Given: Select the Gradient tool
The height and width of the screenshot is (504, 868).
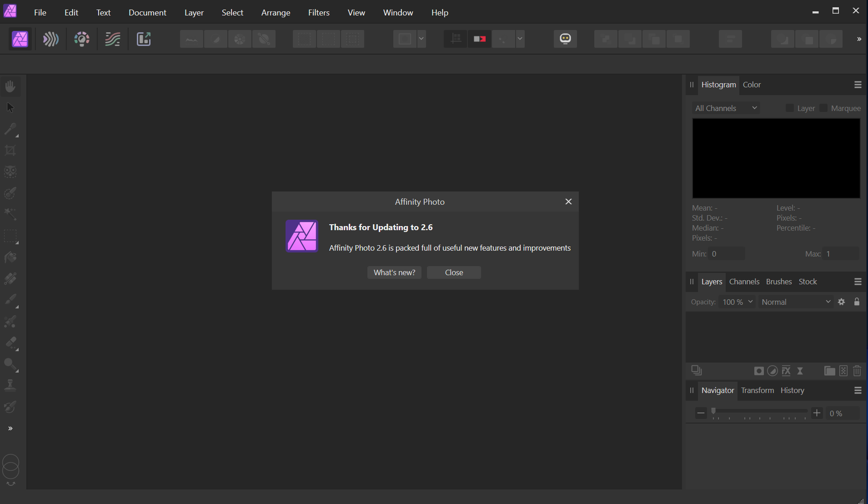Looking at the screenshot, I should click(x=10, y=279).
